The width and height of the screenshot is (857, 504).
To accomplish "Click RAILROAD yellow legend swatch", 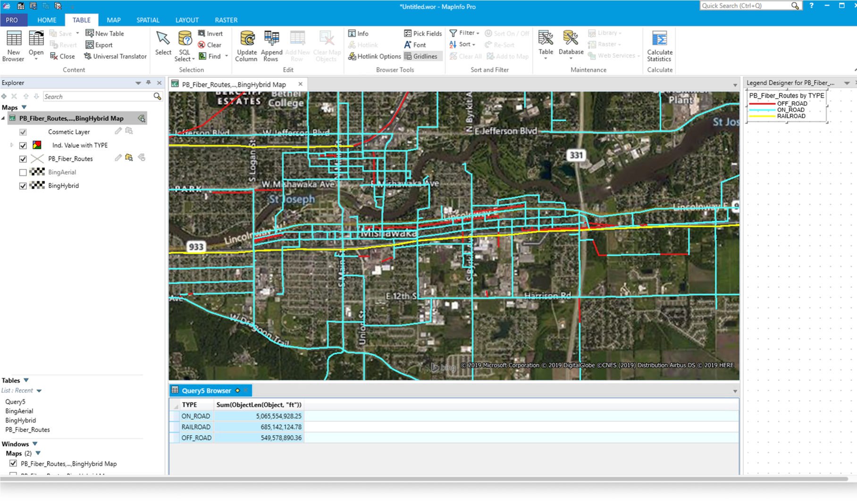I will click(762, 116).
